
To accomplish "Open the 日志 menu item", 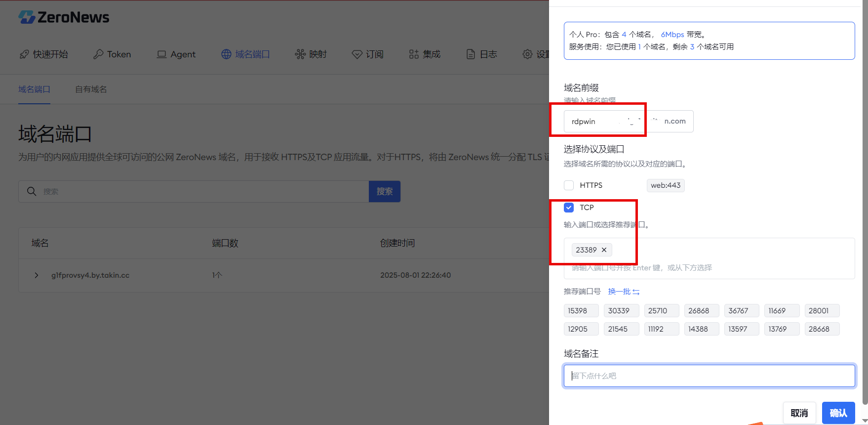I will (x=481, y=54).
